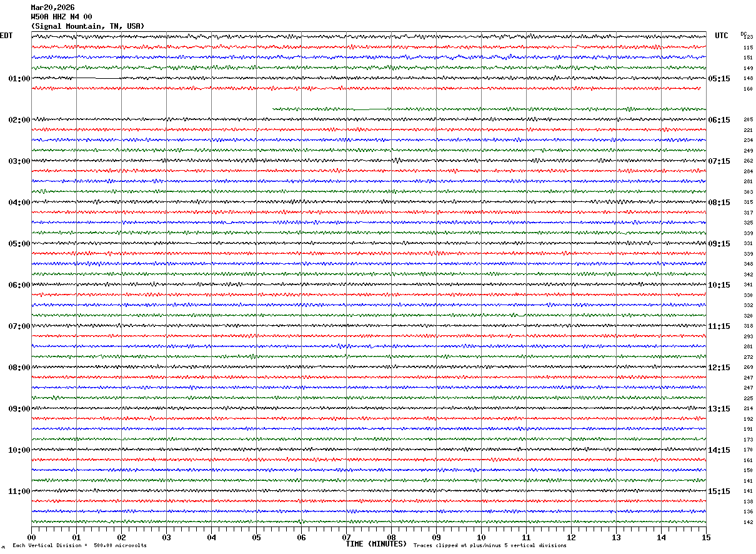The width and height of the screenshot is (756, 554).
Task: Click the DC offset value 315
Action: [x=748, y=202]
